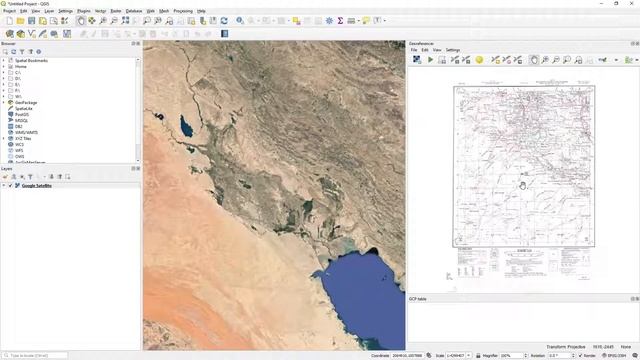Open Georeferencer File menu
This screenshot has width=640, height=360.
pyautogui.click(x=414, y=50)
